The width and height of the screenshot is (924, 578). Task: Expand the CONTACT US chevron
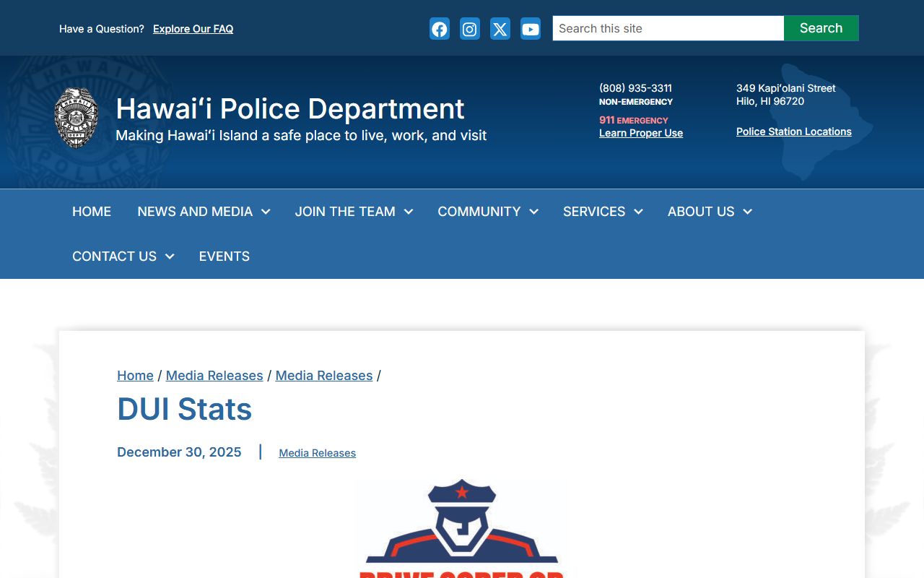[170, 256]
